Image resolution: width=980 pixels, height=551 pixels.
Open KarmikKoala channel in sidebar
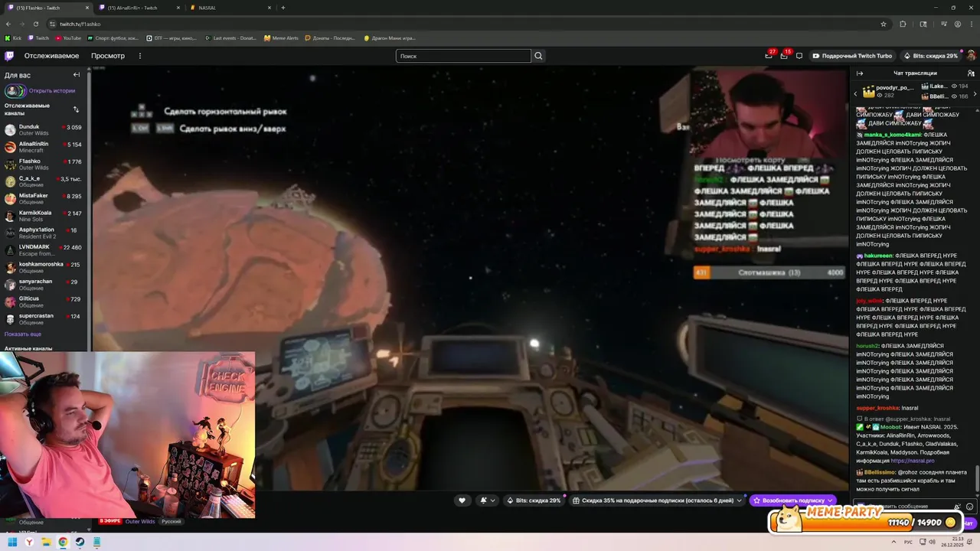point(45,216)
